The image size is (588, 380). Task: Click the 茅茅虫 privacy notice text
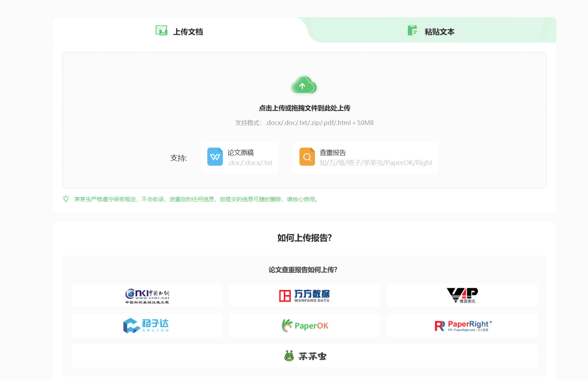[x=196, y=199]
